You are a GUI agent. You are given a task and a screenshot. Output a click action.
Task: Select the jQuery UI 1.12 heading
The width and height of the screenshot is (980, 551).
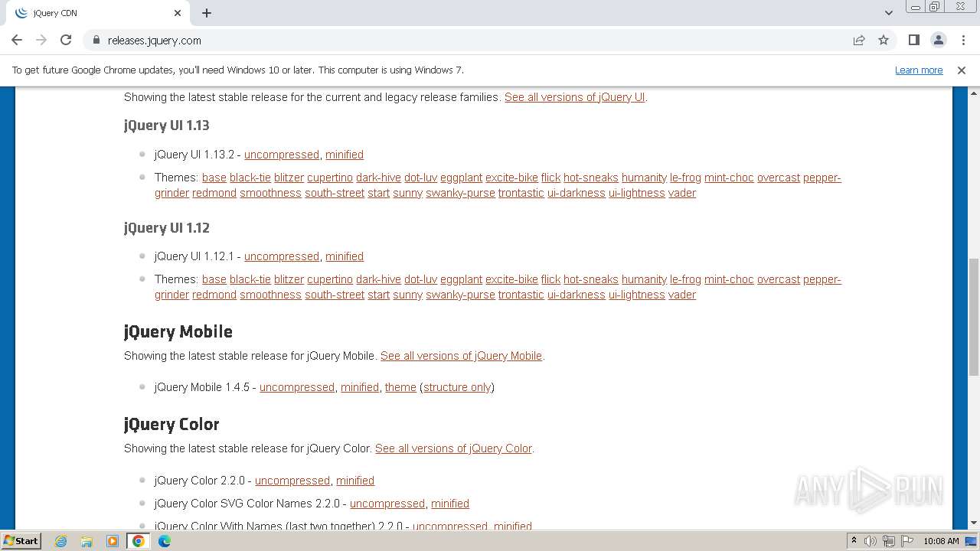(166, 228)
